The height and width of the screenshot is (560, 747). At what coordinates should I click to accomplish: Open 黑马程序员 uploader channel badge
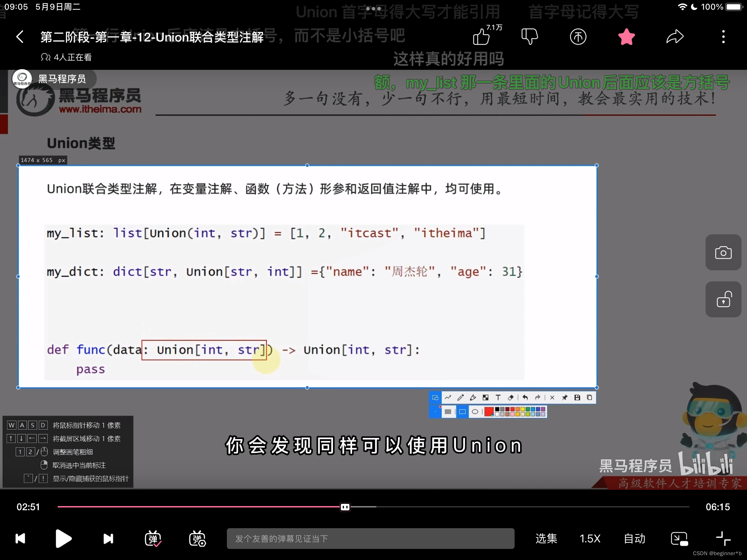[x=54, y=79]
